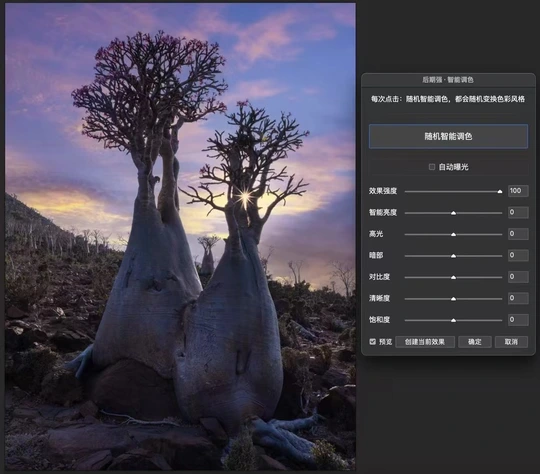Click the 智能亮度 slider handle
540x474 pixels.
point(454,213)
